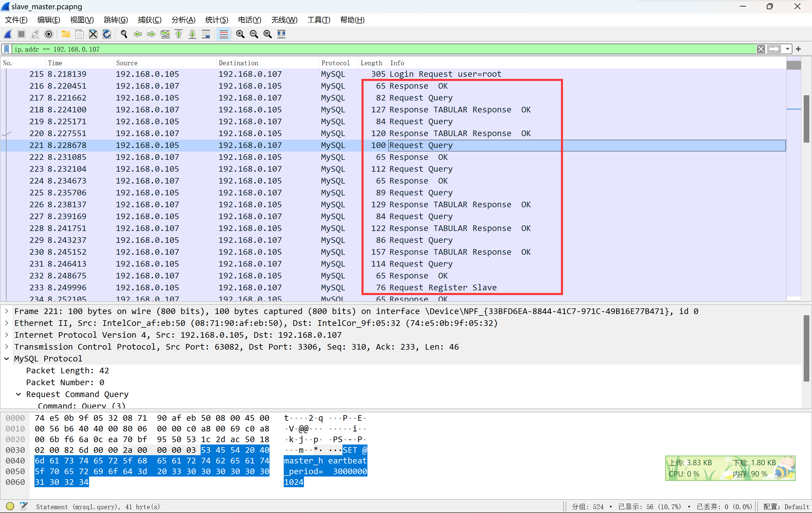Select the Packet Number: 0 field
This screenshot has height=513, width=812.
click(65, 382)
